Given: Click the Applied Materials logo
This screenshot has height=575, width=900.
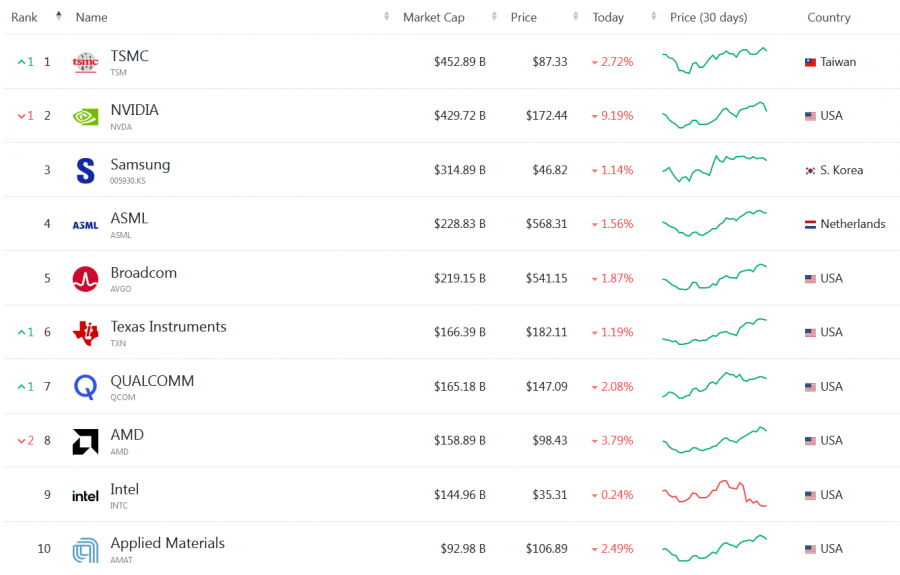Looking at the screenshot, I should point(85,550).
